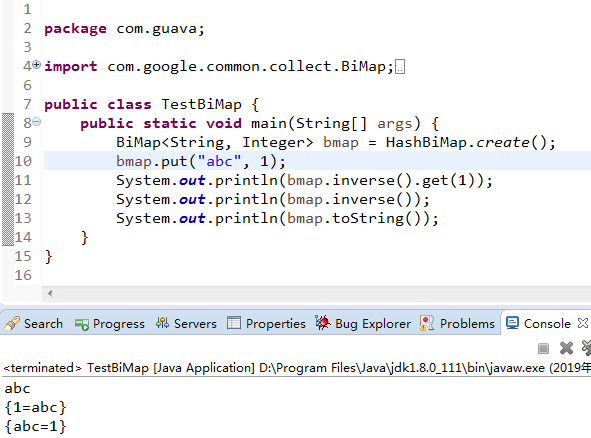Open the Bug Explorer tab
This screenshot has width=591, height=438.
coord(363,323)
